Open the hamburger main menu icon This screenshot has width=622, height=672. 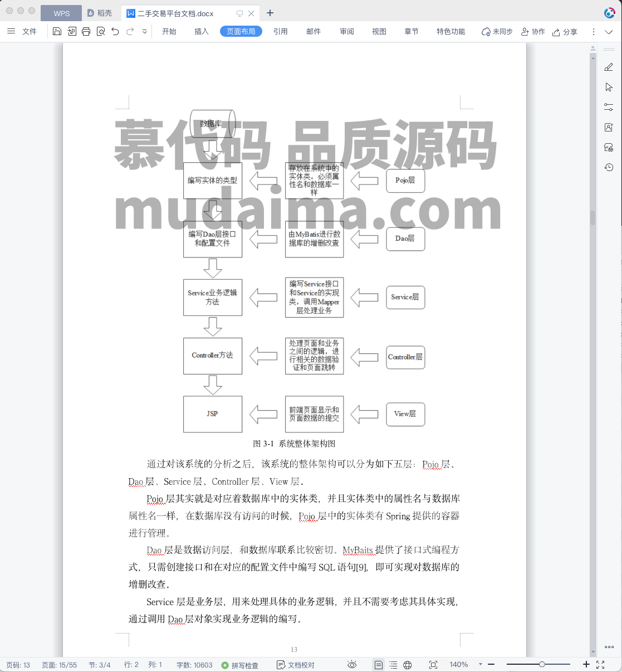click(11, 32)
